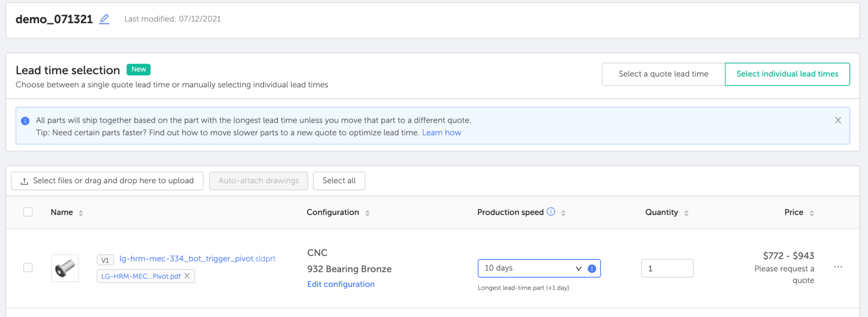Click the quantity input field
The image size is (868, 317).
pyautogui.click(x=667, y=268)
